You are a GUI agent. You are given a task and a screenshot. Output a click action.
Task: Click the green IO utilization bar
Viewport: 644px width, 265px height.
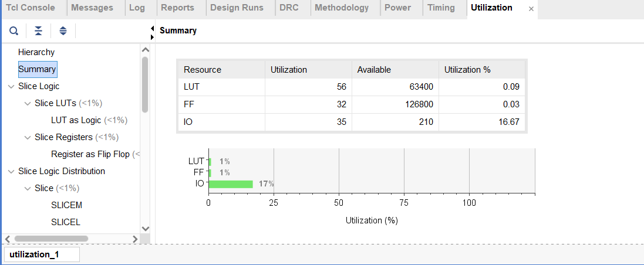231,184
